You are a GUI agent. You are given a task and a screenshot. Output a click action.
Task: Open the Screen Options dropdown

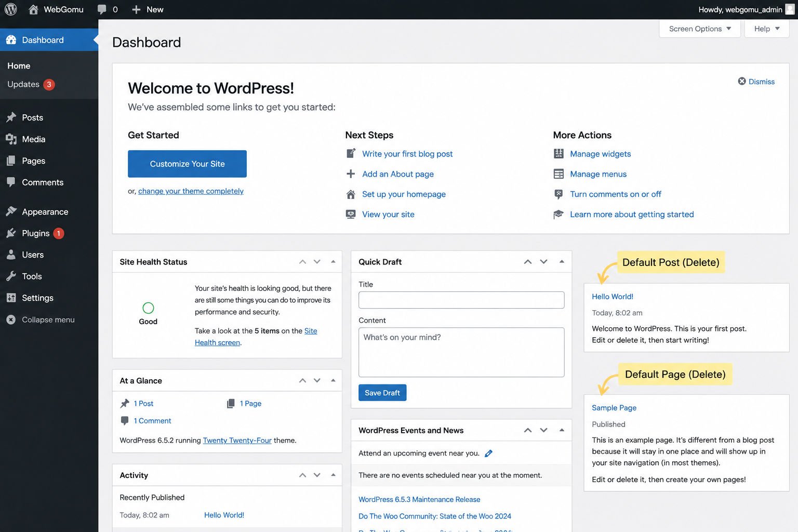point(700,29)
